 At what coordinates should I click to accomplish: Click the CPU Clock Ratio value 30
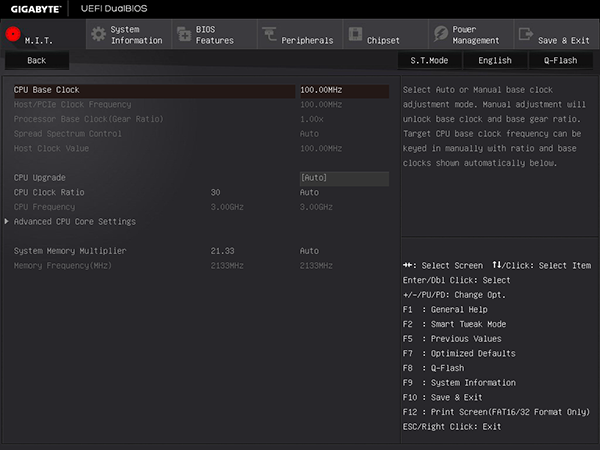pyautogui.click(x=215, y=192)
